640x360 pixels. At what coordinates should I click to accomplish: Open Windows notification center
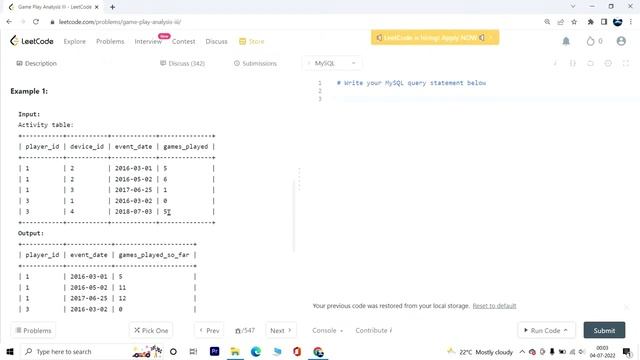[627, 351]
